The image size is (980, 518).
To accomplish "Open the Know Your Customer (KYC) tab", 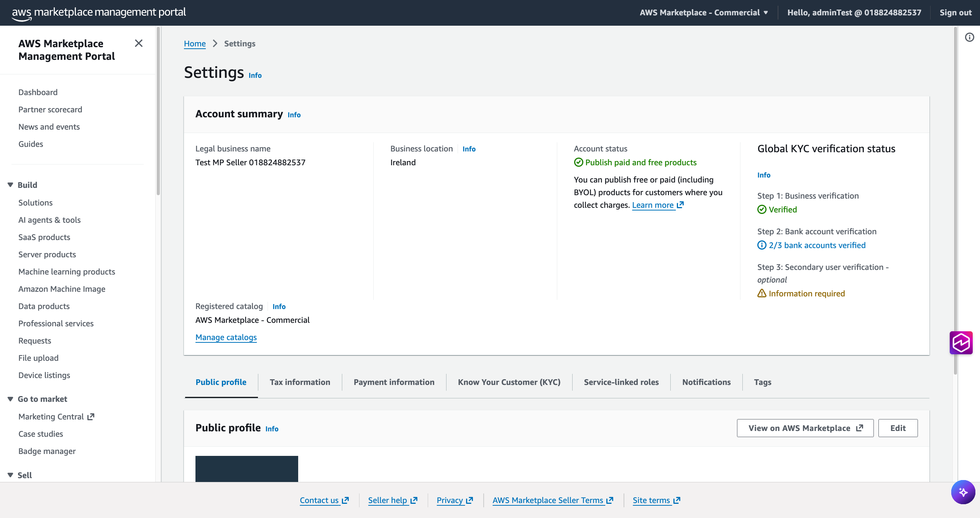I will click(509, 382).
